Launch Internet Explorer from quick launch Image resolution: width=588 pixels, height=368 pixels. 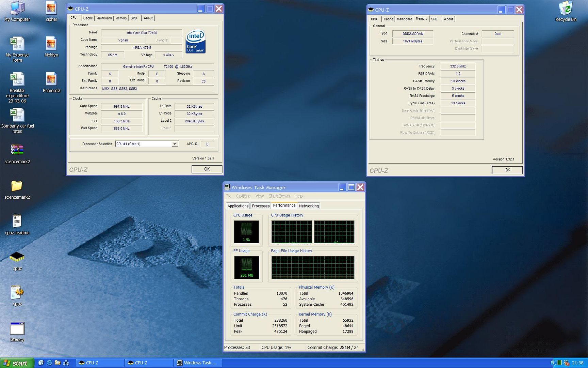coord(49,363)
